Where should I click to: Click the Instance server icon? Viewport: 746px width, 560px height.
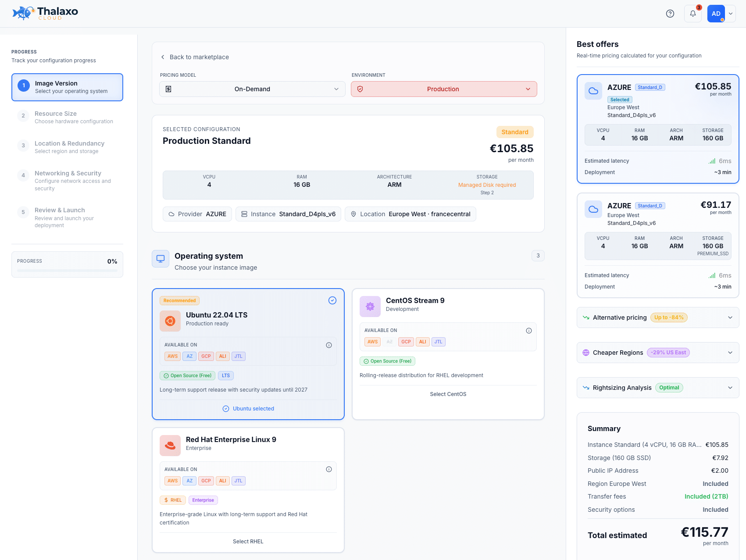point(244,214)
